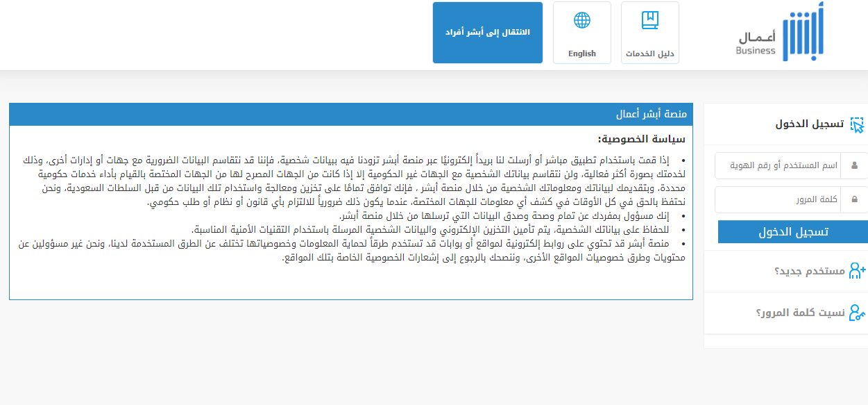Screen dimensions: 868x405
Task: Click the سياسة الخصوصية privacy policy heading
Action: tap(642, 139)
